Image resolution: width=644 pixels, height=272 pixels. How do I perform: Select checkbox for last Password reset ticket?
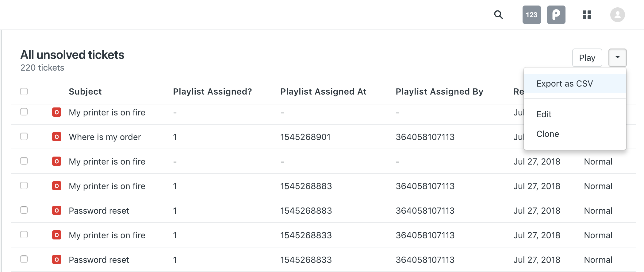pyautogui.click(x=24, y=259)
